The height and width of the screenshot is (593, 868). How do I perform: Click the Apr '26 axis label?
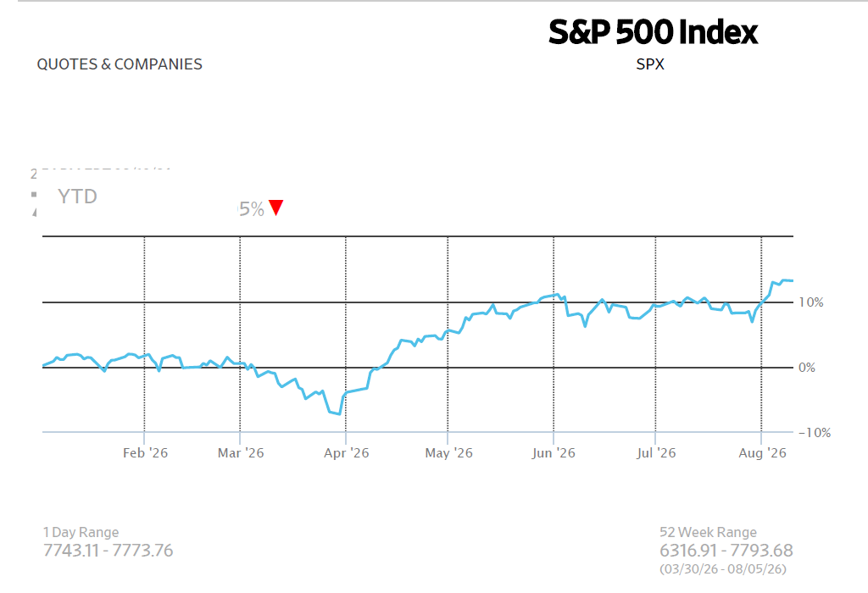[347, 453]
